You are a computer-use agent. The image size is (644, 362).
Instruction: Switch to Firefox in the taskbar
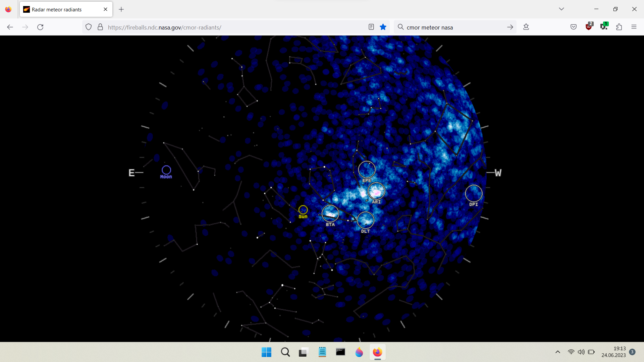(377, 352)
